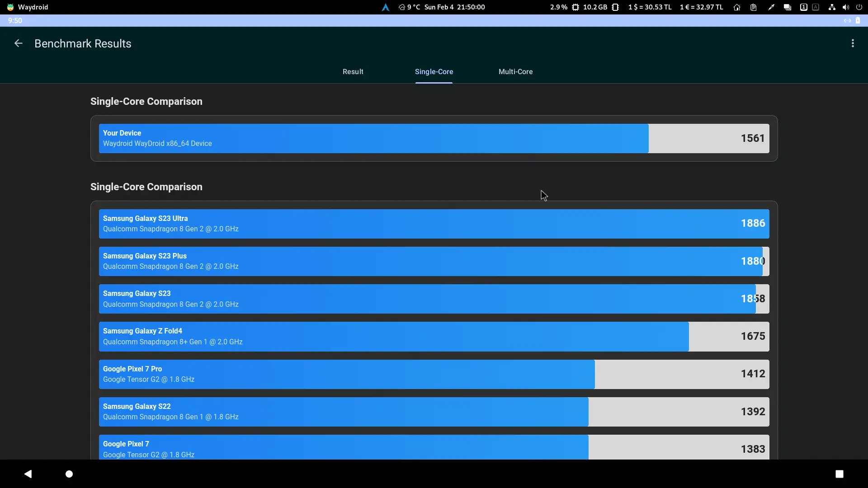Open the clipboard manager tray icon
868x488 pixels.
753,7
